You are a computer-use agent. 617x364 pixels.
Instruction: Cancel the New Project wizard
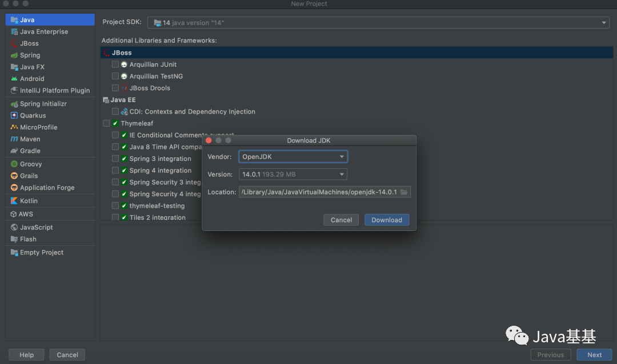67,354
